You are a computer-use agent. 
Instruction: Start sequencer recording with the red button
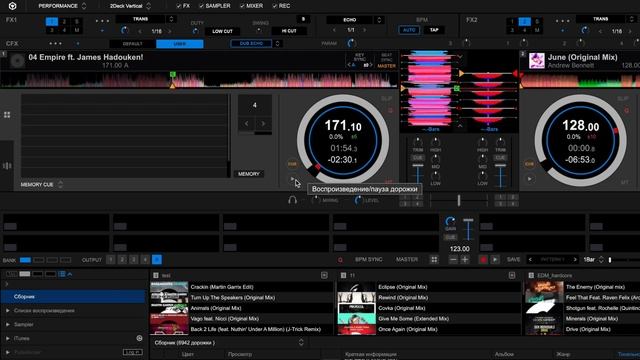pos(483,260)
